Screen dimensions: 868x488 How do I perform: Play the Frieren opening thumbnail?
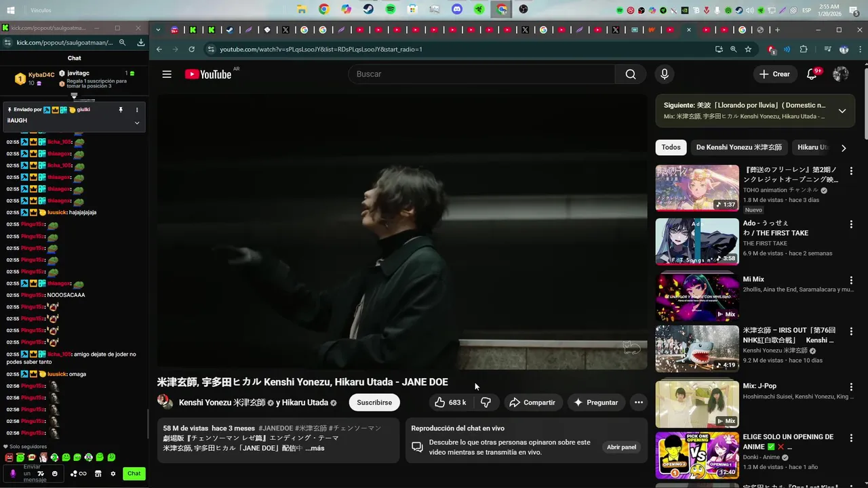[x=697, y=188]
